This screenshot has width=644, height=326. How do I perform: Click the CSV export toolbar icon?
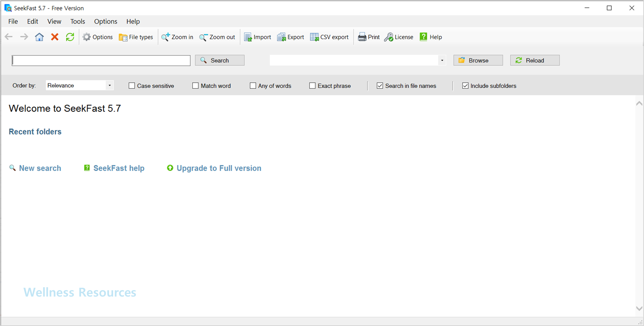[x=329, y=37]
